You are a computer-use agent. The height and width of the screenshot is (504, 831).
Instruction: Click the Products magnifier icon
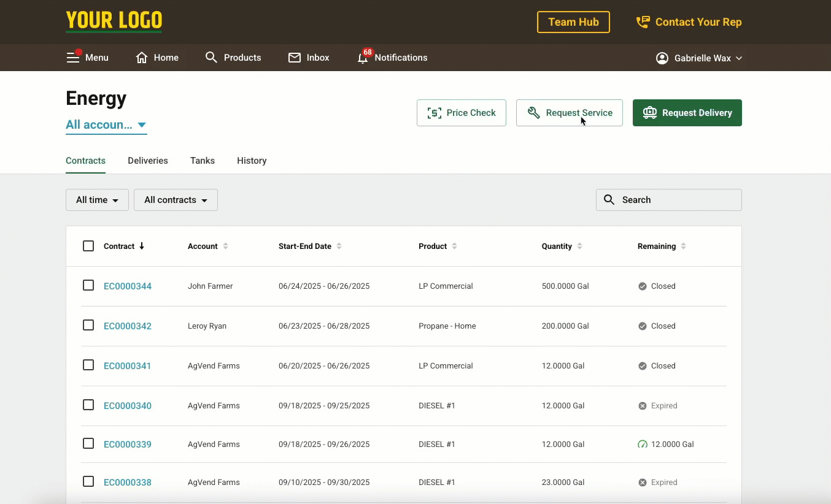pyautogui.click(x=211, y=57)
